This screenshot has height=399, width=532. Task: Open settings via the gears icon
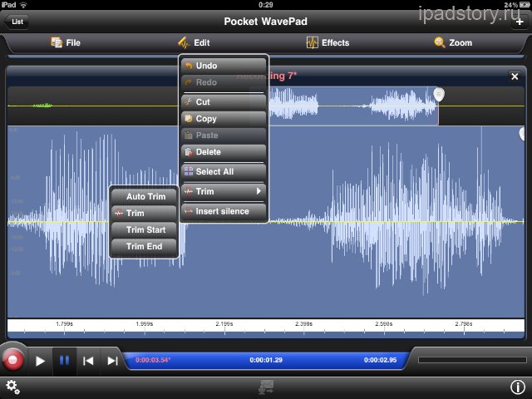point(12,387)
